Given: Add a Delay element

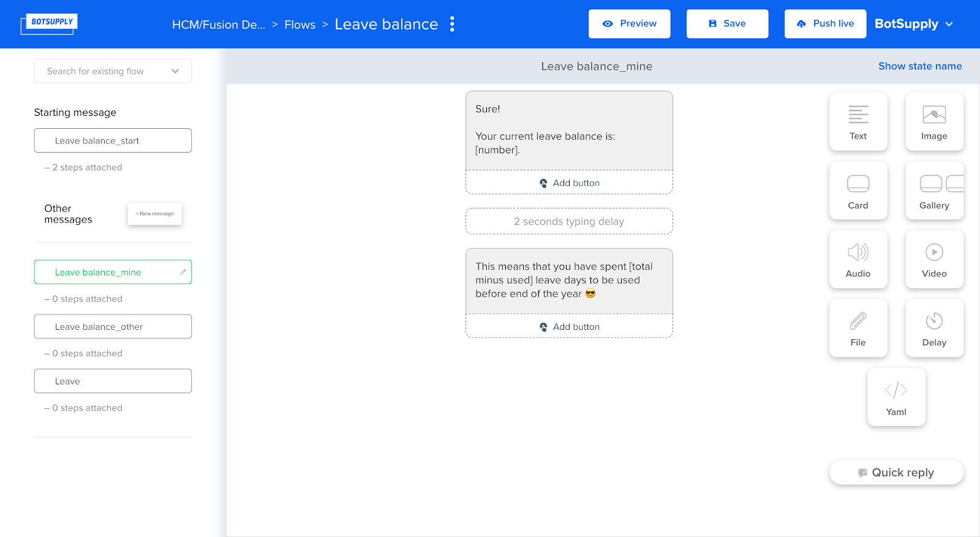Looking at the screenshot, I should 934,328.
